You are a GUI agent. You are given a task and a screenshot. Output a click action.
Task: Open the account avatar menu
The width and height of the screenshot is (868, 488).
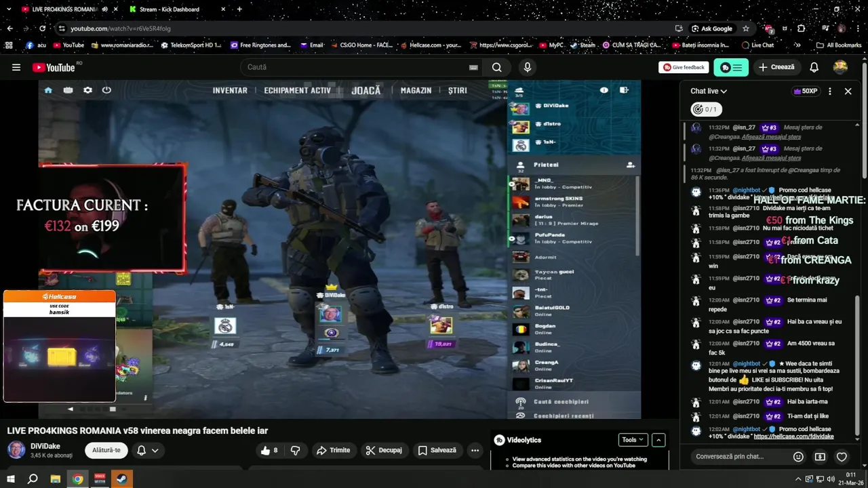841,67
